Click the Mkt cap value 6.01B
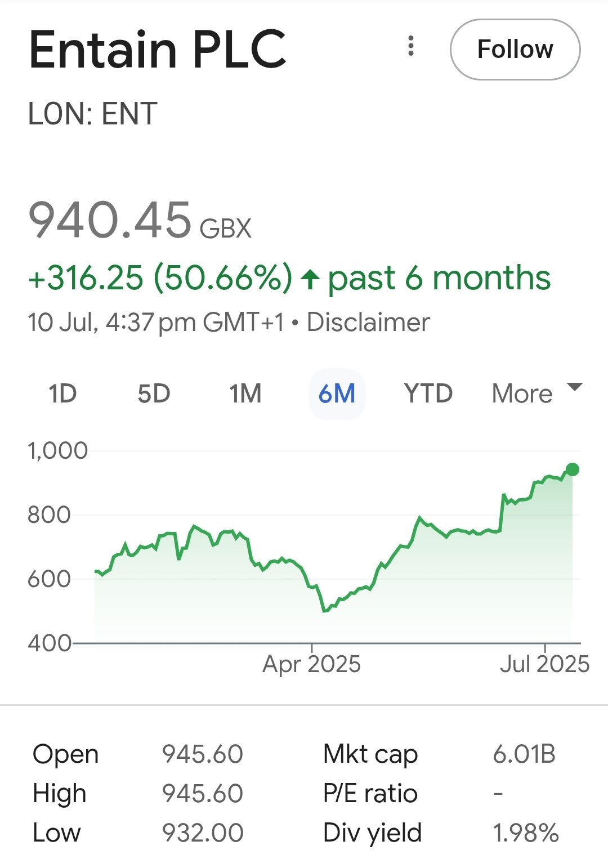The image size is (608, 868). (x=524, y=754)
